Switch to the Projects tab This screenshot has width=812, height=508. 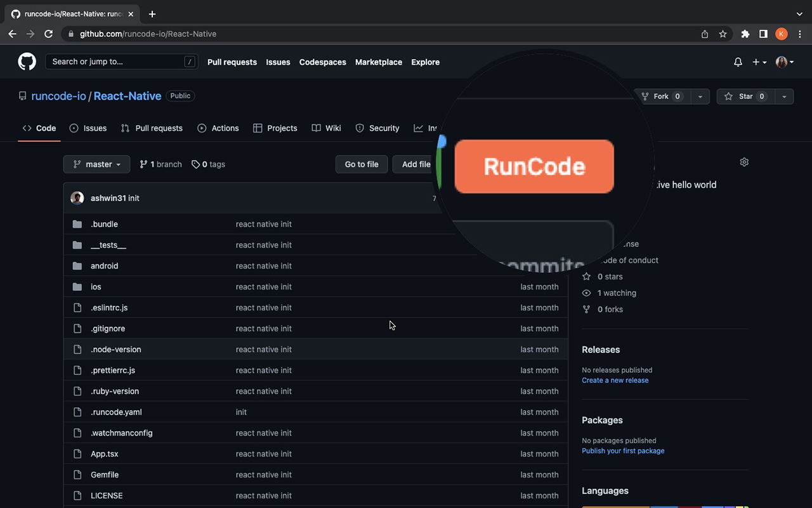point(275,128)
